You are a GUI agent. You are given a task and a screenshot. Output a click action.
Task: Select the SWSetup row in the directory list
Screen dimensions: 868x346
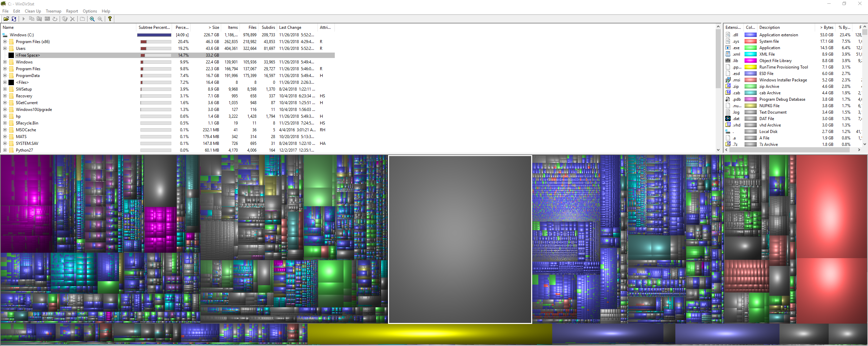coord(23,89)
